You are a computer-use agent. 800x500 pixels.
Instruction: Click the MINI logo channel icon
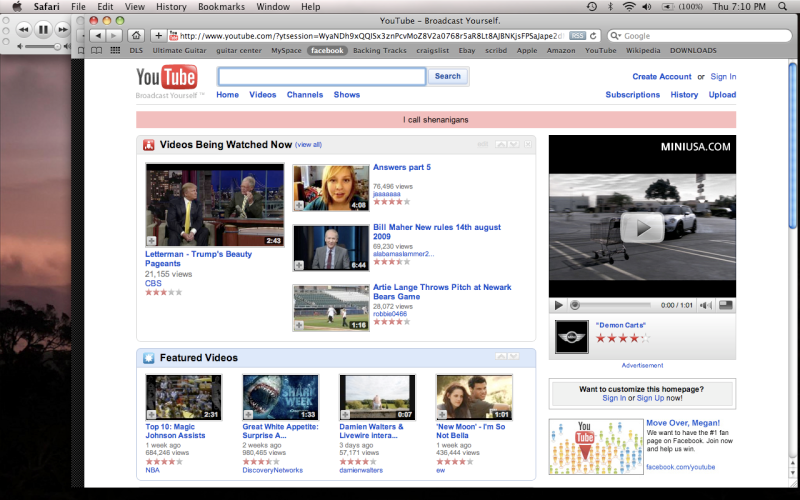[571, 337]
